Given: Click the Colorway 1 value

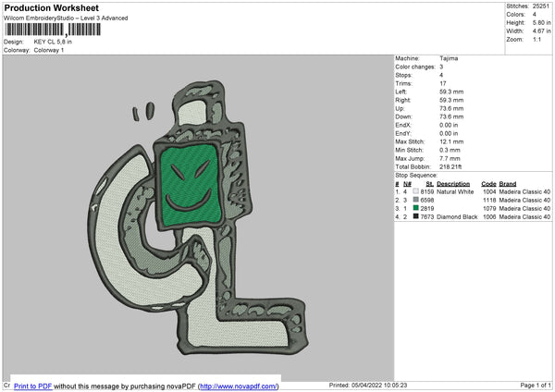Looking at the screenshot, I should tap(50, 50).
